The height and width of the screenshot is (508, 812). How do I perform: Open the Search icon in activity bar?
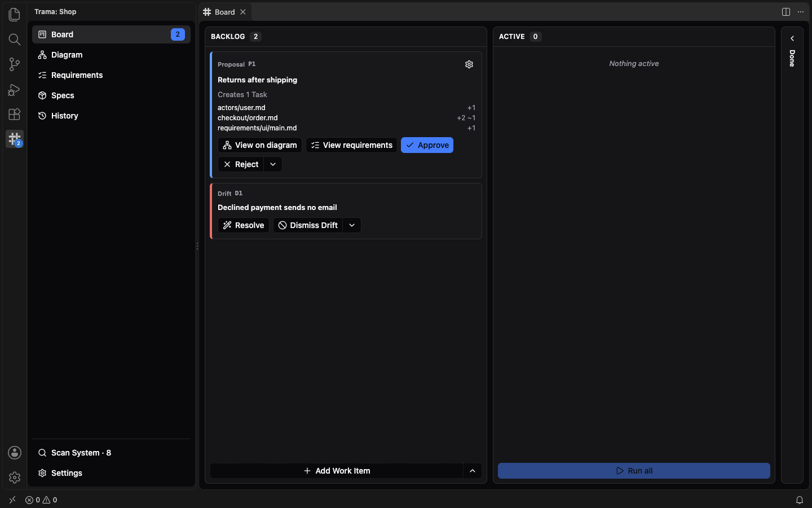(x=15, y=39)
